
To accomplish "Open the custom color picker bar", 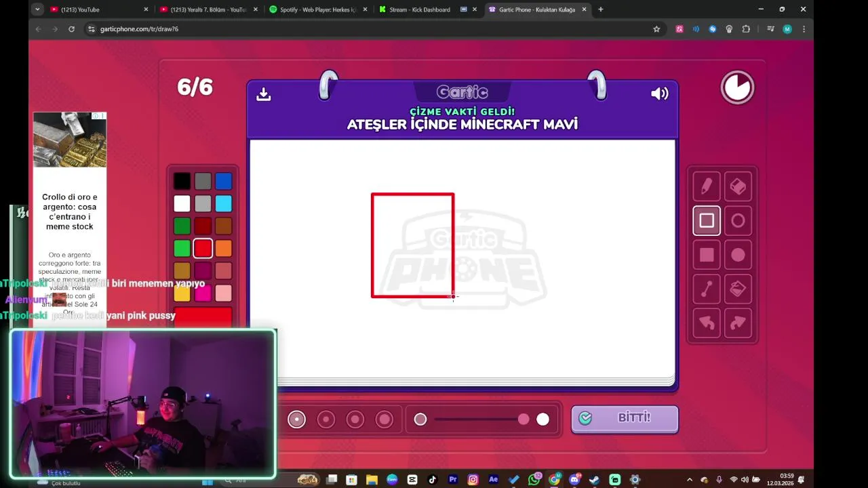I will click(203, 317).
